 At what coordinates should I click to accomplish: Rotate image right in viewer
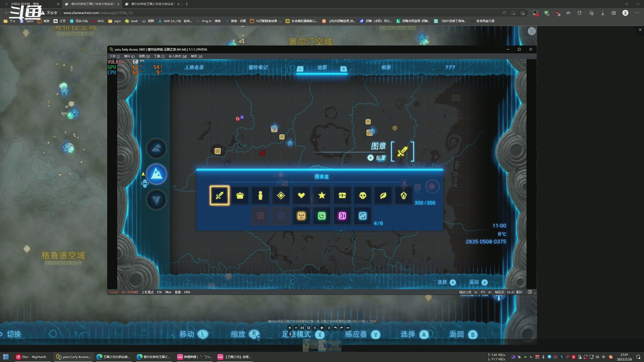point(341,328)
